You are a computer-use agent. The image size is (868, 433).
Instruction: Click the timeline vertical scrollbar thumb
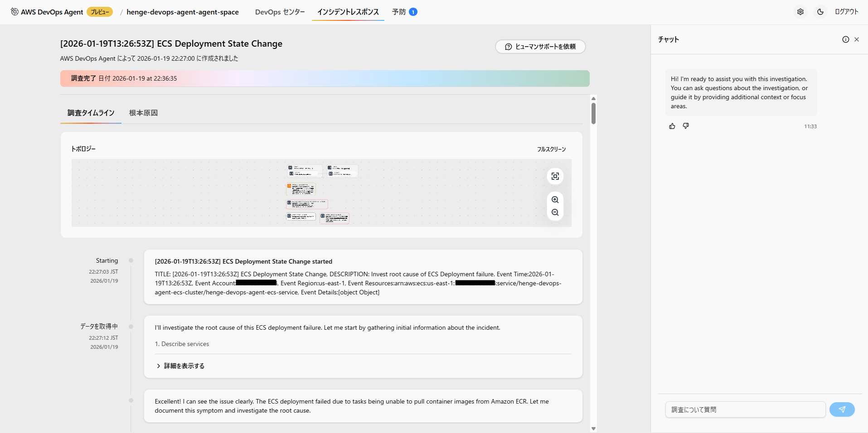click(x=593, y=113)
